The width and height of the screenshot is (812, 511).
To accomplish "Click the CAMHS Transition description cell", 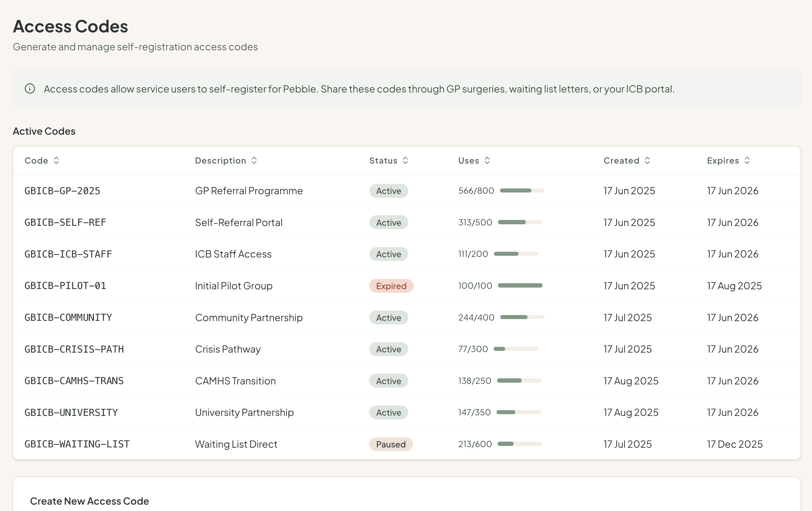I will click(x=235, y=381).
